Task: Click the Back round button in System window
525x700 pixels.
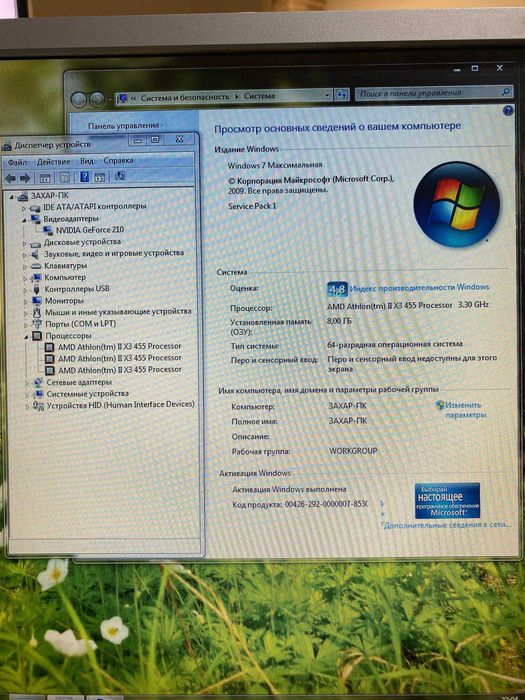Action: (x=79, y=100)
